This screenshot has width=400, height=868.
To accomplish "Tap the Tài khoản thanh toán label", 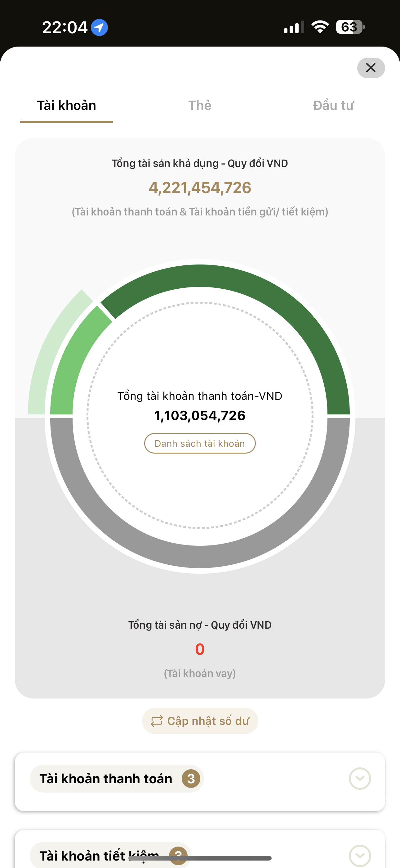I will coord(106,779).
